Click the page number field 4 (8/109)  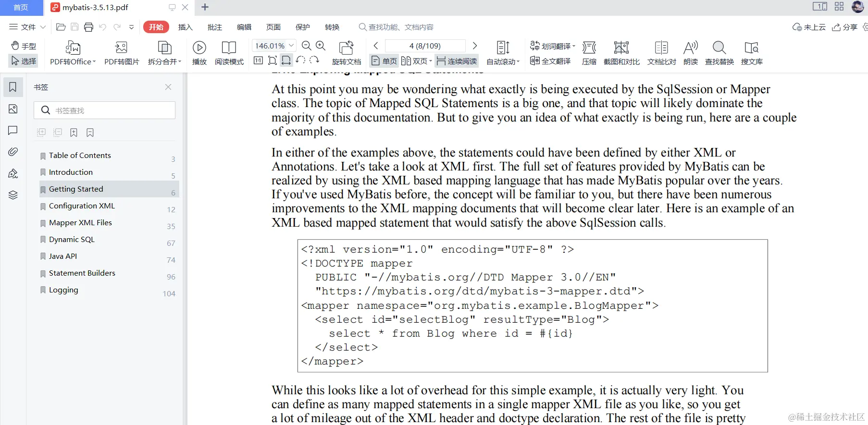(x=425, y=46)
